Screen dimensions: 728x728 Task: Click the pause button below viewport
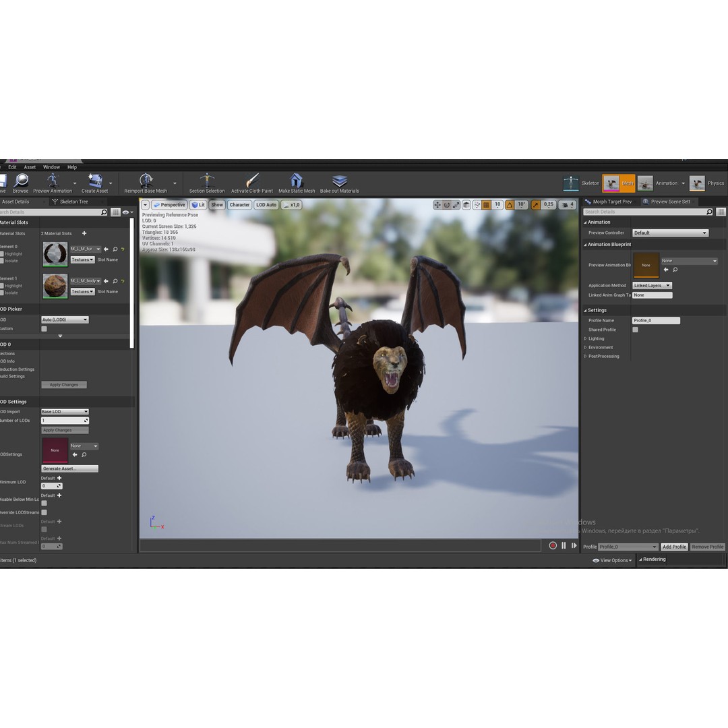coord(564,545)
